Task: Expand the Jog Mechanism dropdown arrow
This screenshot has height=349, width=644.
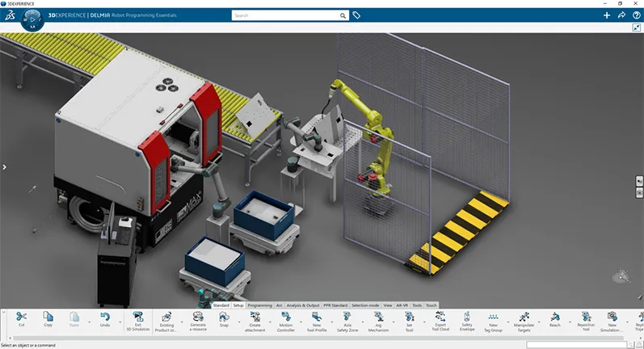Action: (x=394, y=322)
